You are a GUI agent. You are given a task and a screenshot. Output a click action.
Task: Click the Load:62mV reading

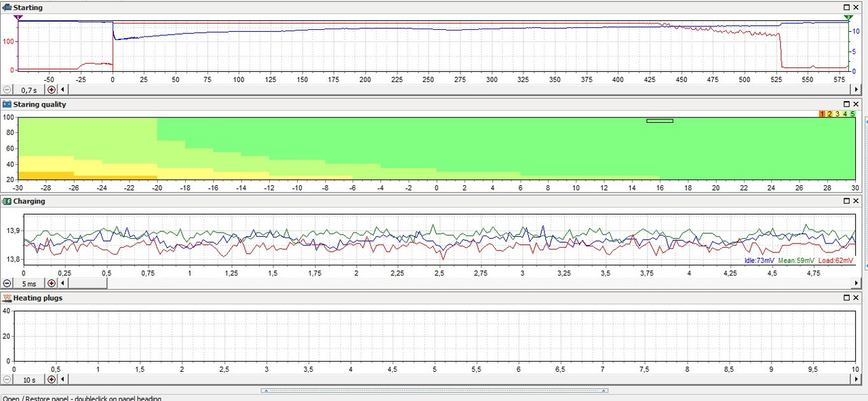(837, 261)
